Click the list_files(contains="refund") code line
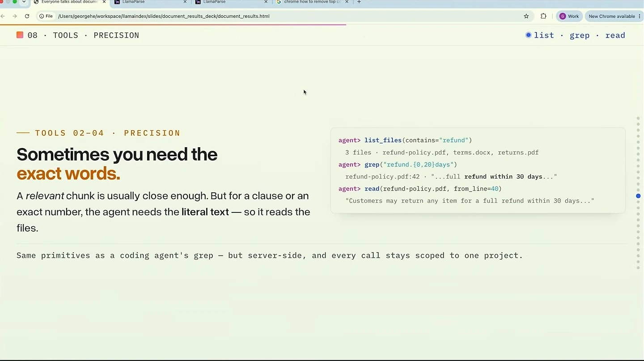This screenshot has height=361, width=644. coord(405,140)
